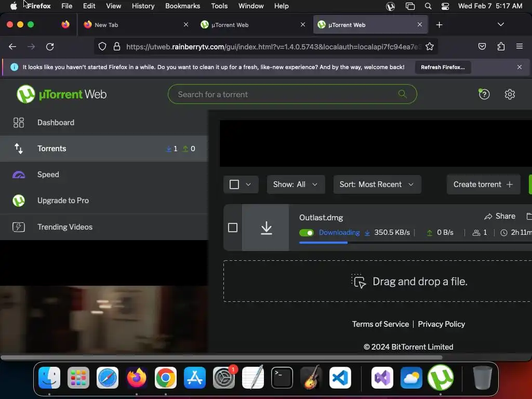
Task: Open the Firefox File menu
Action: (67, 6)
